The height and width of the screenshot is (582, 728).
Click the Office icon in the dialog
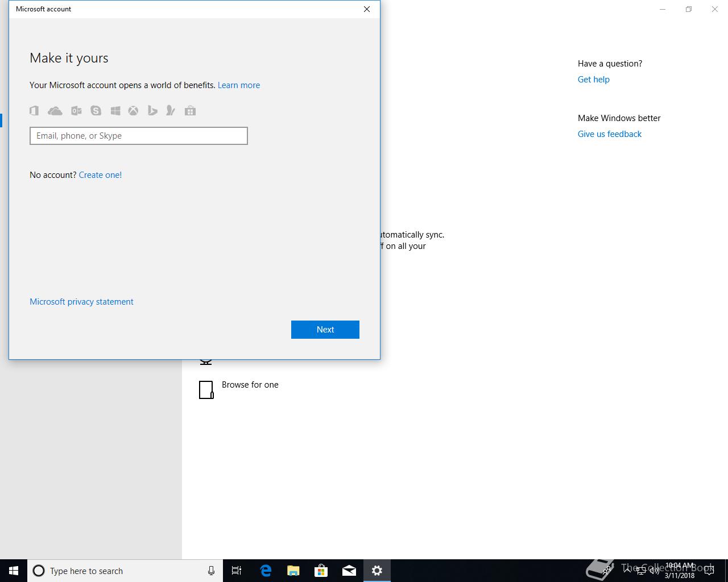tap(34, 111)
